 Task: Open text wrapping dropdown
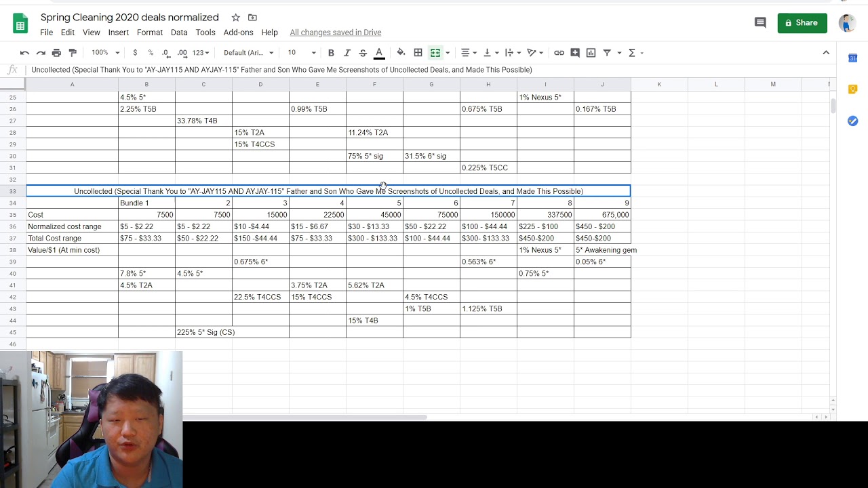pos(513,53)
